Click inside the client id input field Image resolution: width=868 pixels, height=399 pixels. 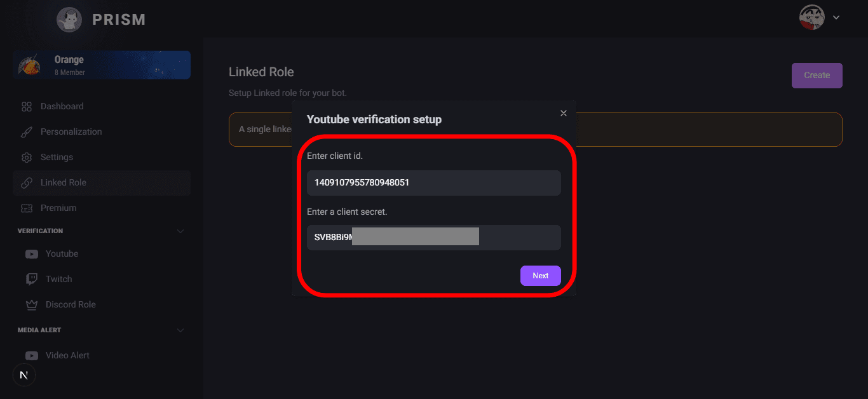[x=433, y=183]
